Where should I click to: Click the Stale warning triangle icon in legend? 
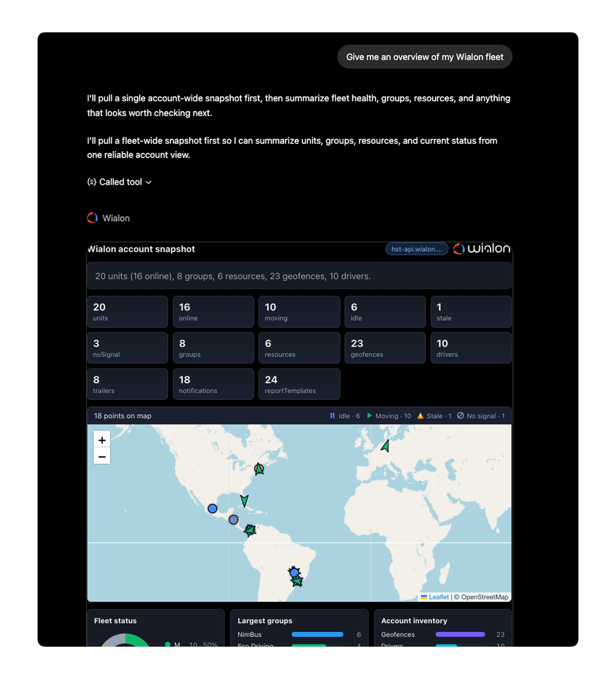[420, 416]
